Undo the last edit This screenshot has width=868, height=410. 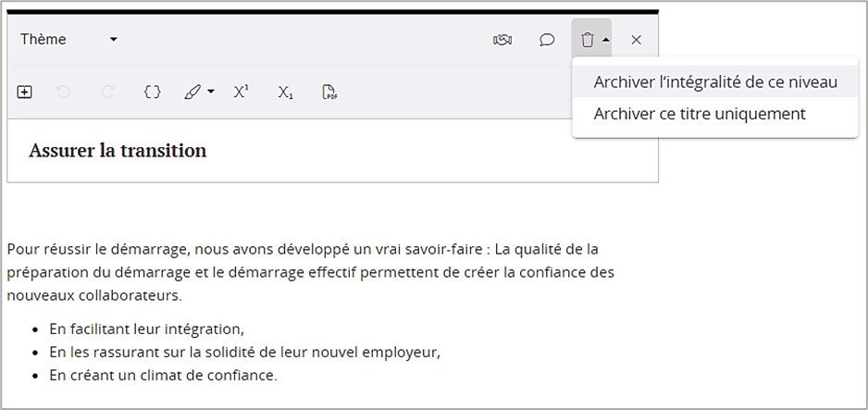(64, 92)
